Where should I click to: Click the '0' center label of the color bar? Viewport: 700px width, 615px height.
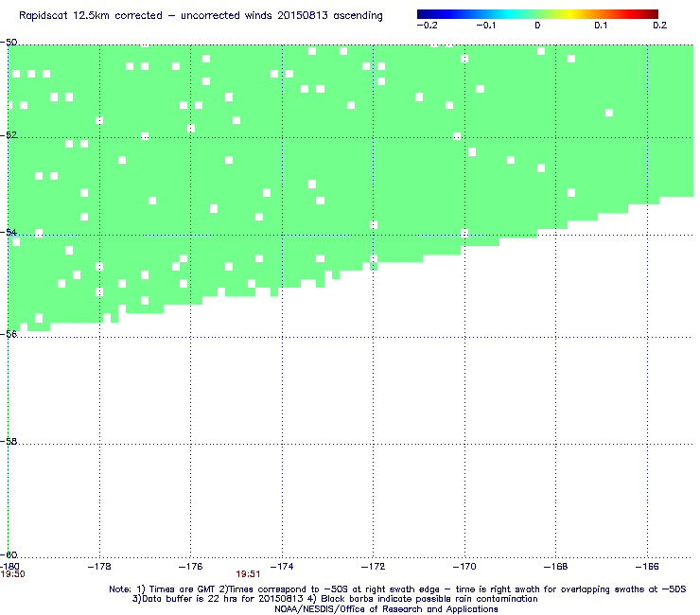click(x=537, y=26)
